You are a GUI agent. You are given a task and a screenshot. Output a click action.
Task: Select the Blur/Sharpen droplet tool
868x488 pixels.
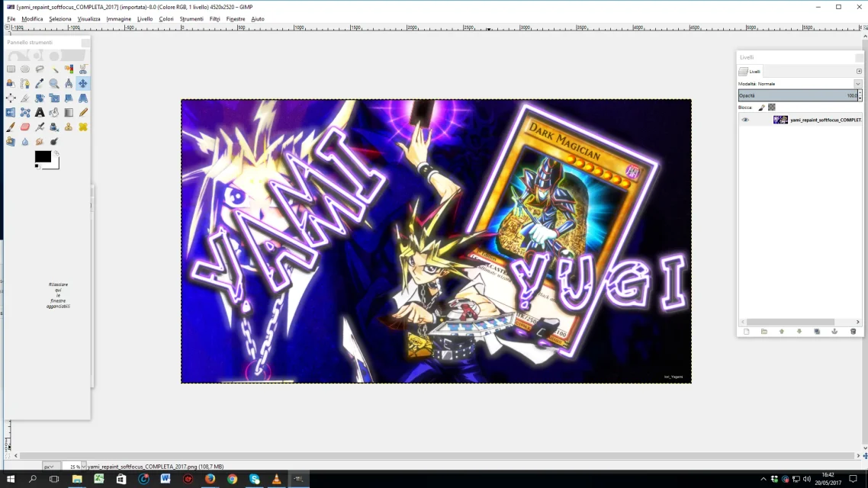(x=25, y=141)
